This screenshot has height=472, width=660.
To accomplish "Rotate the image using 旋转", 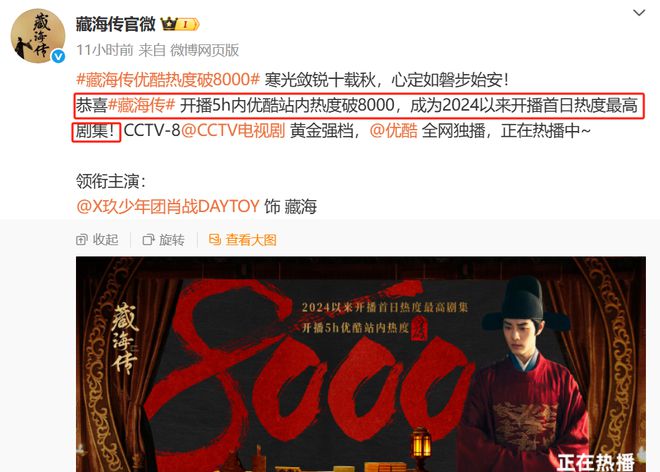I will (x=164, y=240).
